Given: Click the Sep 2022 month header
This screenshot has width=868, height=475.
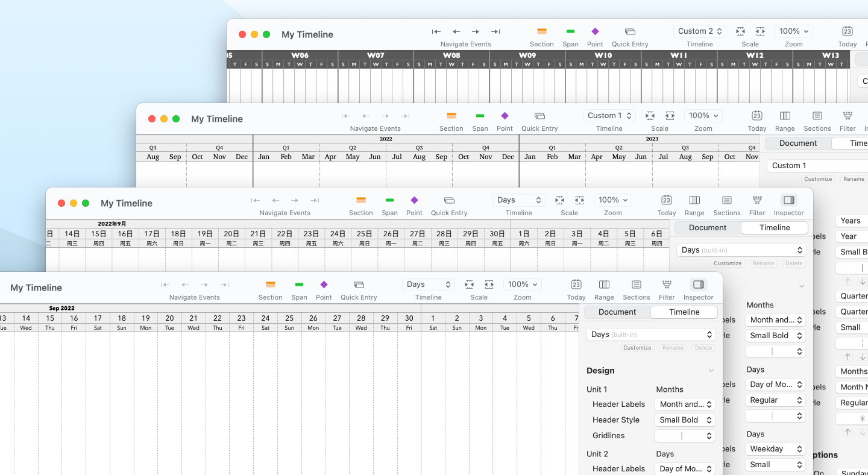Looking at the screenshot, I should click(x=61, y=307).
